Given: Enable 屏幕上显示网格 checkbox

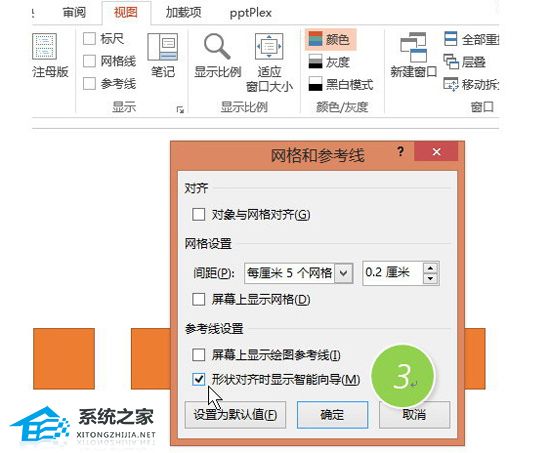Looking at the screenshot, I should (199, 299).
